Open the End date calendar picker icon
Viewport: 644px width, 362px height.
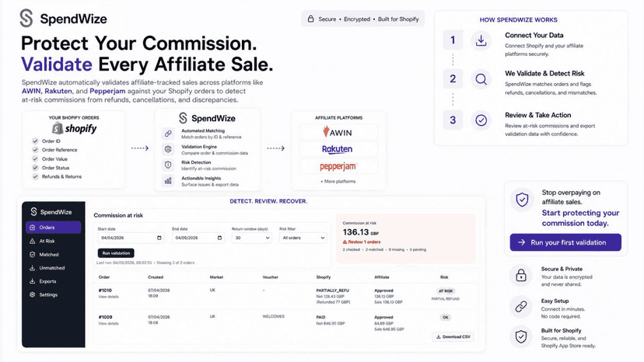point(220,238)
